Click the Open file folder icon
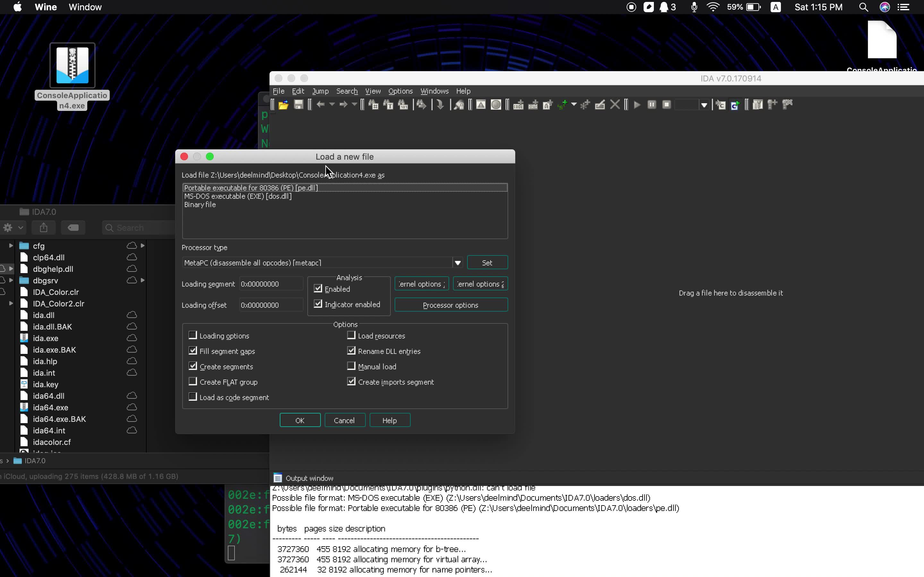This screenshot has height=577, width=924. (283, 105)
